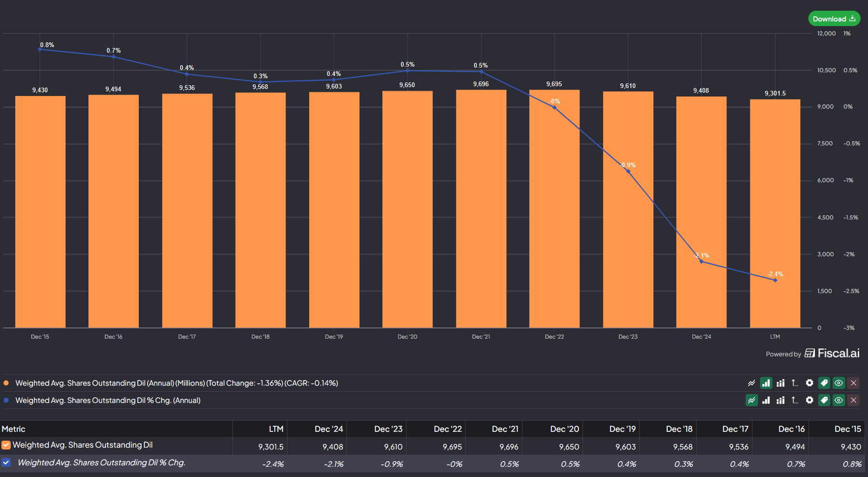The image size is (868, 477).
Task: Switch Shares Outstanding Dil (Annual) series to line chart
Action: coord(752,383)
